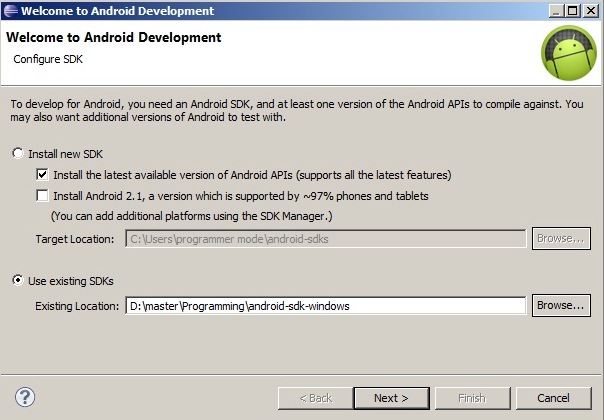
Task: Click the Existing Location path field
Action: click(x=325, y=306)
